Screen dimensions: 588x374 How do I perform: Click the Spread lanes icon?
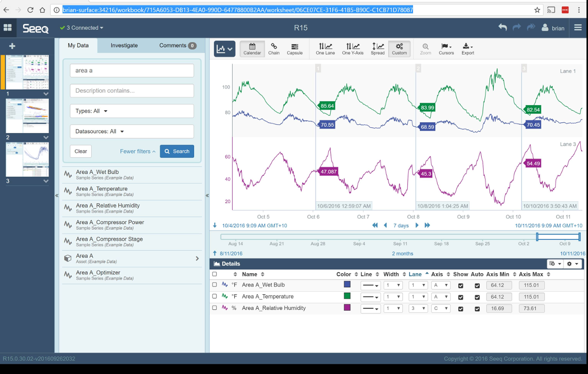(377, 48)
